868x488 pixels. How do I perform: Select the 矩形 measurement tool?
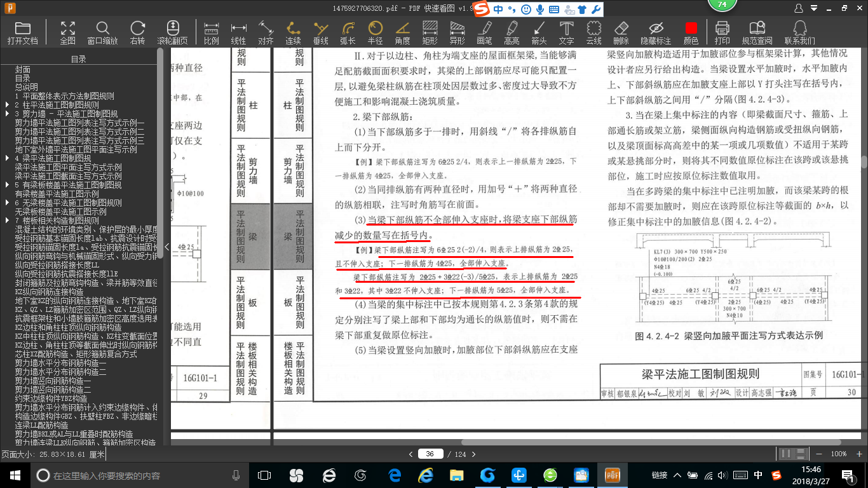point(431,30)
